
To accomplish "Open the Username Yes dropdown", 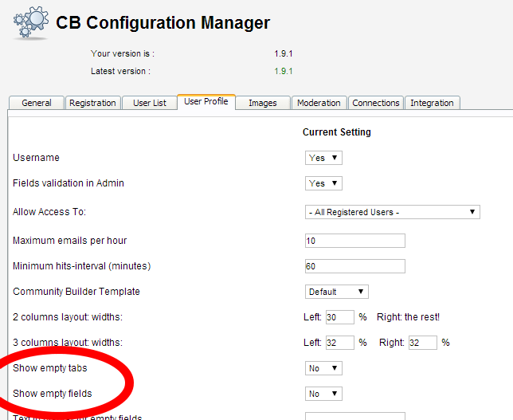I will pos(323,158).
